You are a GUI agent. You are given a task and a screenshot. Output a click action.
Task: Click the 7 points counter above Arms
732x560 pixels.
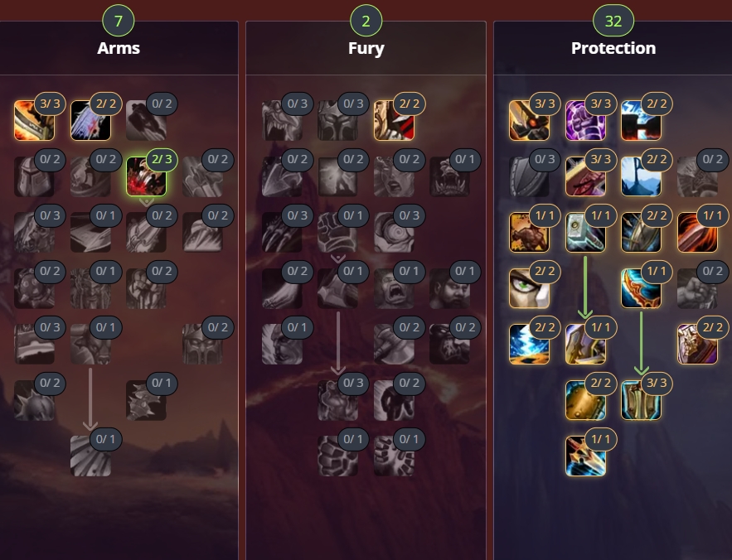118,21
